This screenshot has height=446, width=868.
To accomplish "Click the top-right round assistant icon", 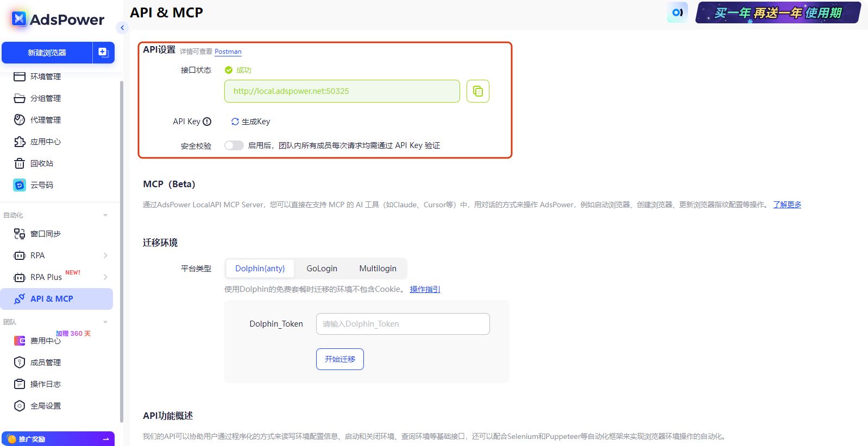I will tap(677, 12).
